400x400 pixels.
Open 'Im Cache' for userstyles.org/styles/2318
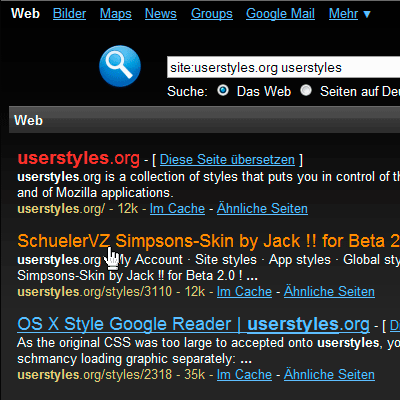tap(244, 375)
